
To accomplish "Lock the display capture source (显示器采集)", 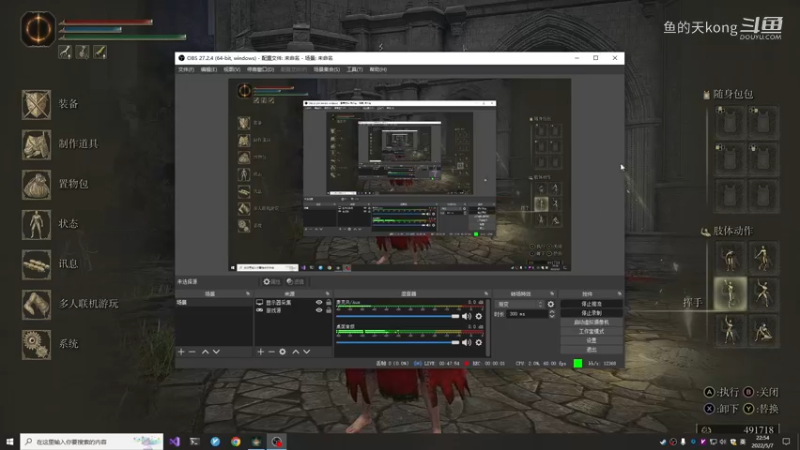I will click(x=329, y=303).
